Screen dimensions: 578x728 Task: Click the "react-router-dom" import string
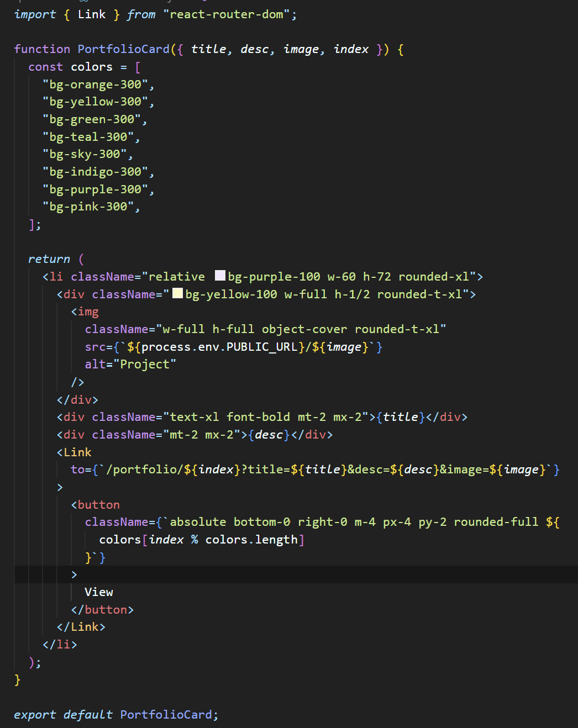coord(227,14)
